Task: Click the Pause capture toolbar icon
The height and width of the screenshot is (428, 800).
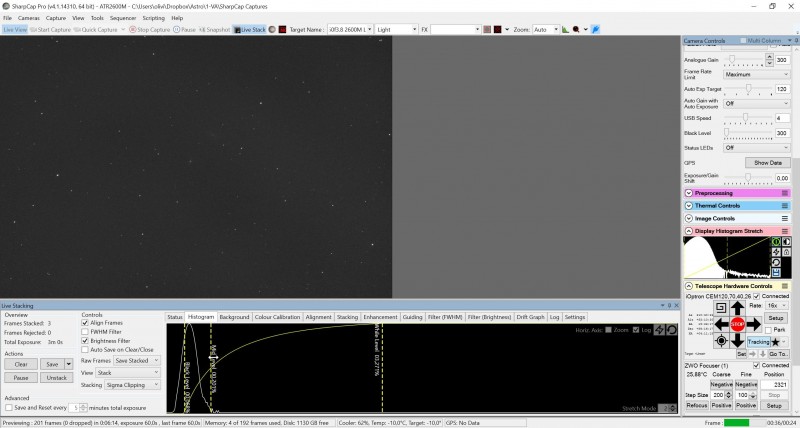Action: [x=184, y=30]
